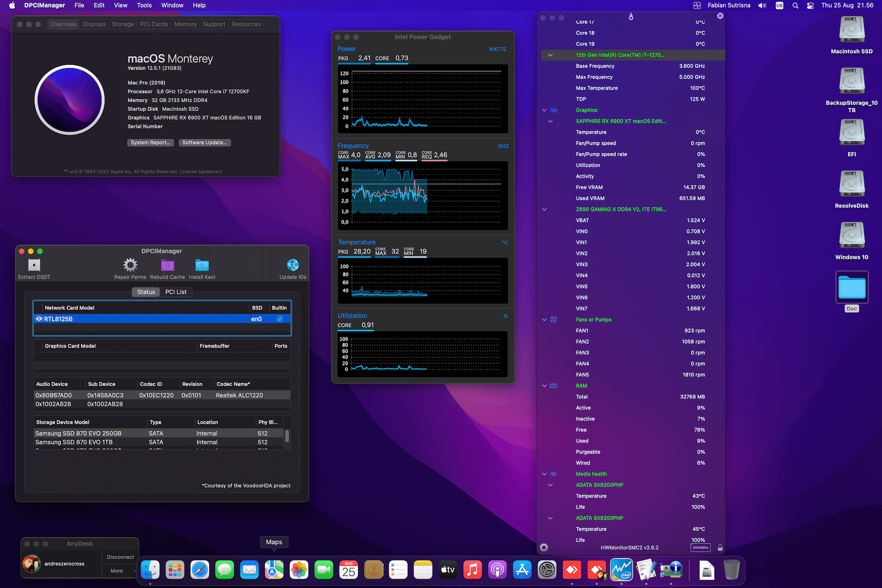This screenshot has width=882, height=588.
Task: Open HWMonitorSMC2 preferences gear
Action: pos(544,547)
